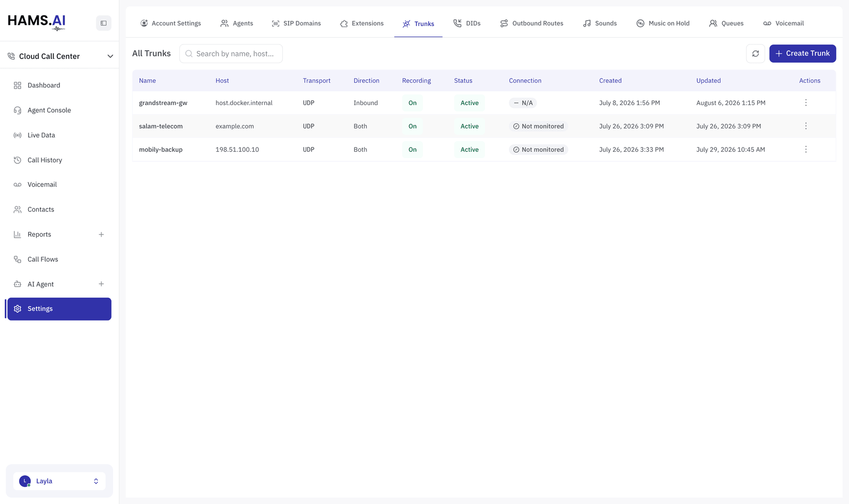Click the Agent Console headset icon
849x504 pixels.
[x=18, y=110]
